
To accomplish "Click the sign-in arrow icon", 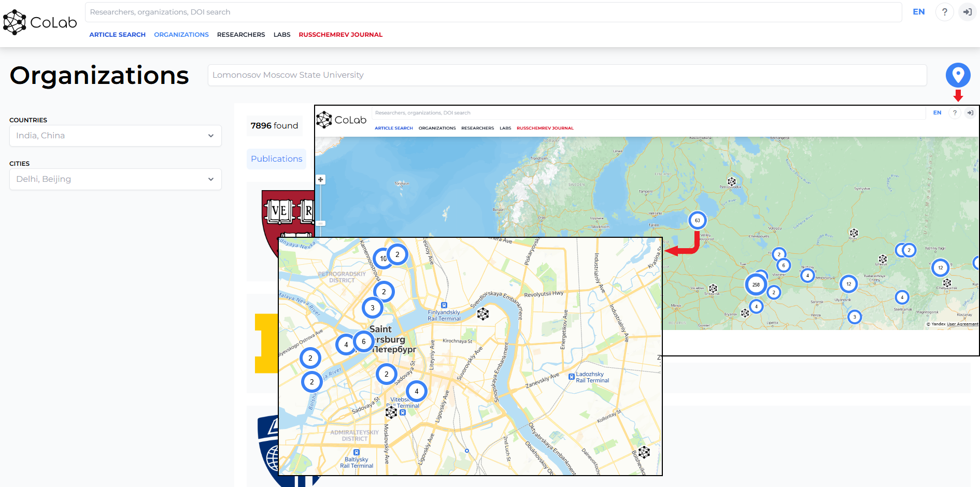I will click(x=967, y=12).
